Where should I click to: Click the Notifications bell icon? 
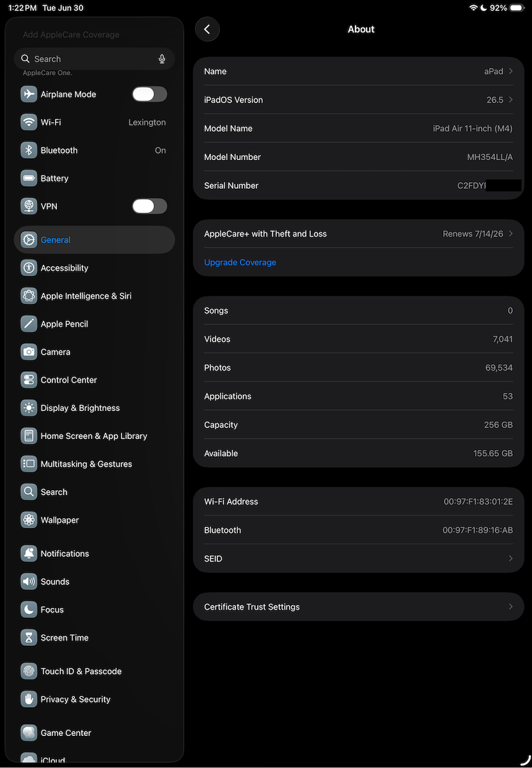pos(29,554)
